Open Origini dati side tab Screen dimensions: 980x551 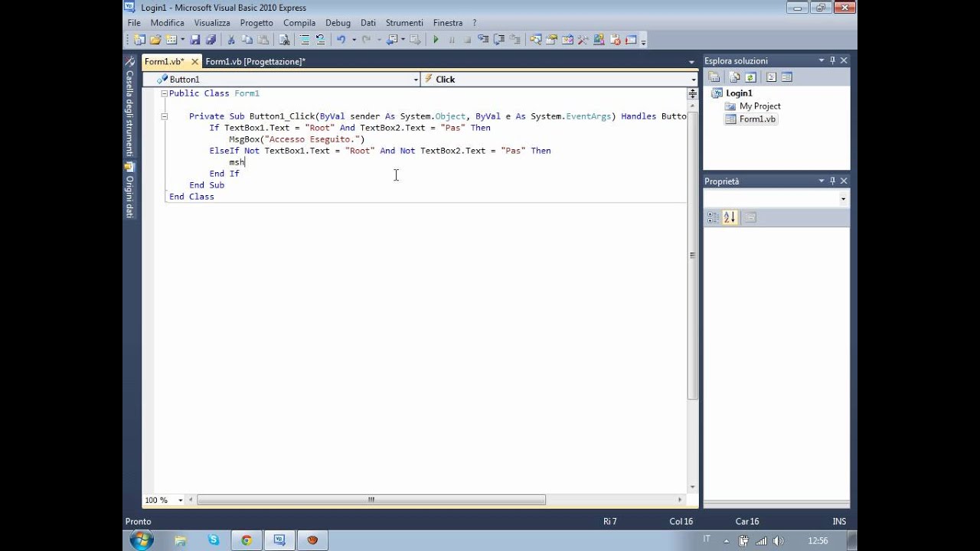129,191
